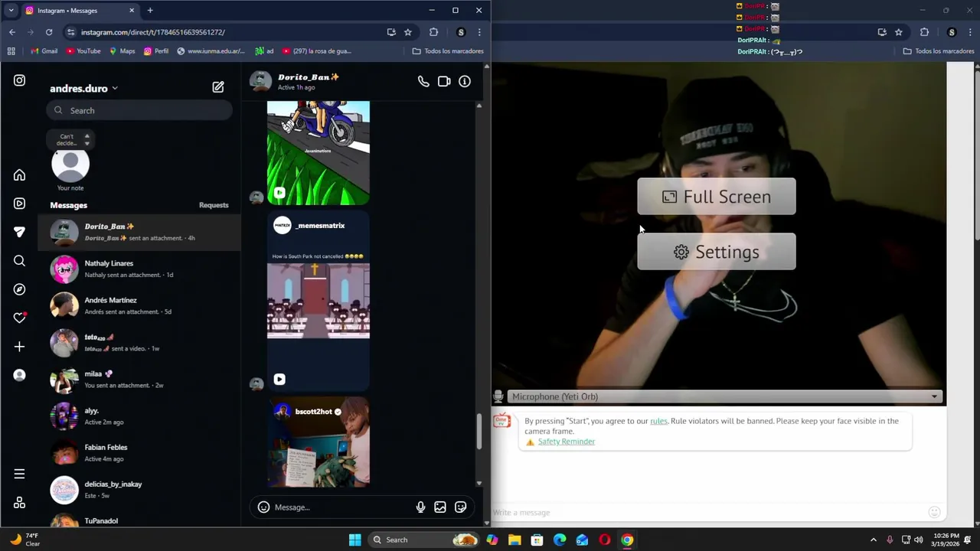Open Microsoft Edge from taskbar
This screenshot has height=551, width=980.
[560, 540]
